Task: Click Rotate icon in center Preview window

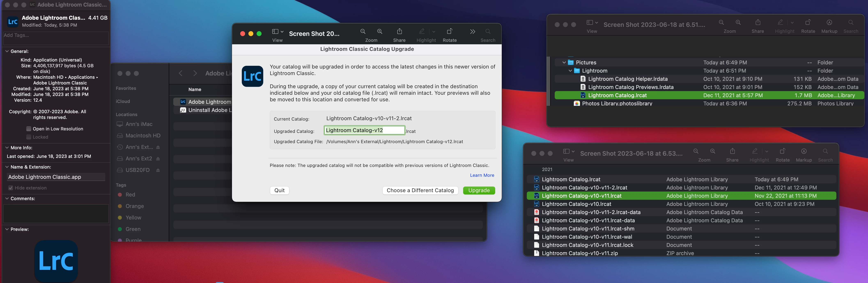Action: coord(449,32)
